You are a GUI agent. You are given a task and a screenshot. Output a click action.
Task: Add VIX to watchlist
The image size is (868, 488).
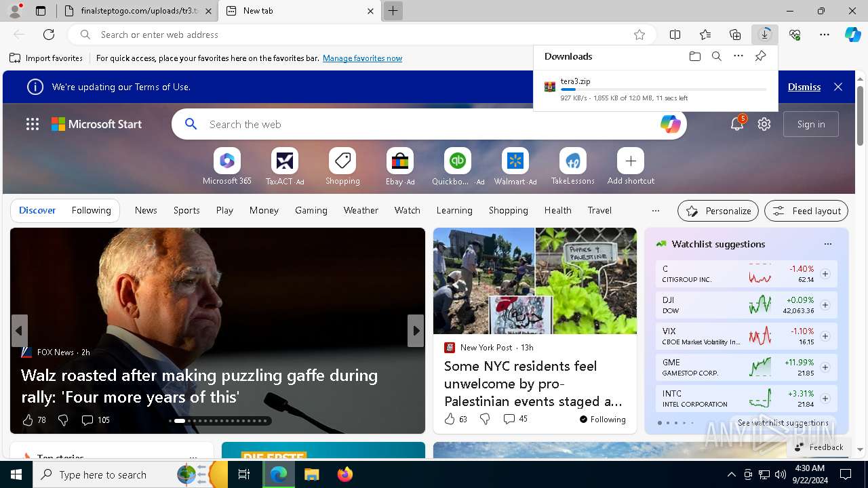pyautogui.click(x=825, y=336)
